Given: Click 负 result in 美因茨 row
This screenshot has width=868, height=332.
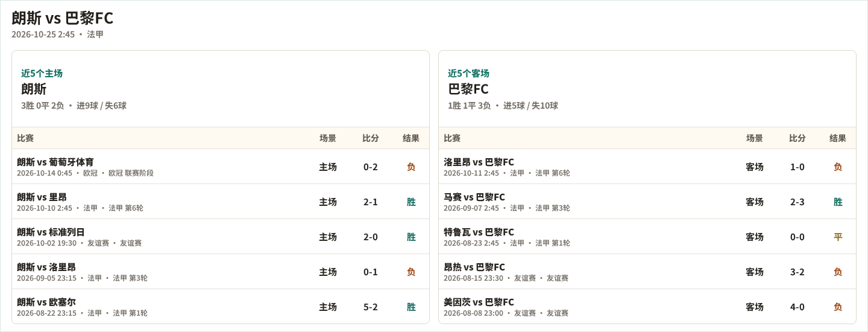Looking at the screenshot, I should click(x=838, y=307).
